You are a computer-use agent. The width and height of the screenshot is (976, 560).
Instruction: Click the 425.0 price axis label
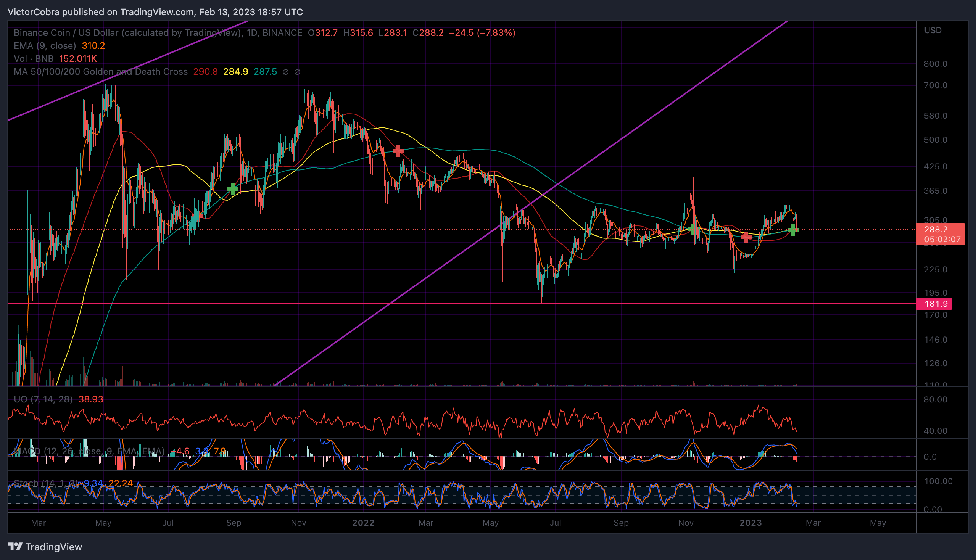(x=936, y=167)
